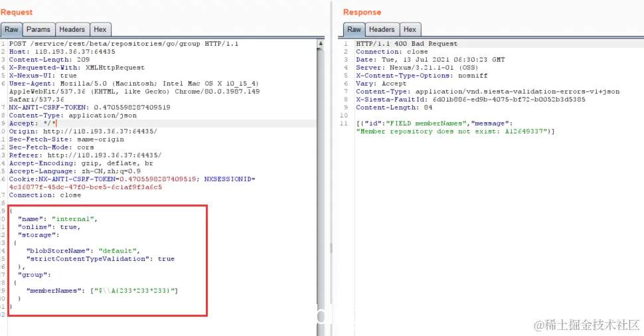644x336 pixels.
Task: Switch to Response Headers tab
Action: click(x=382, y=30)
